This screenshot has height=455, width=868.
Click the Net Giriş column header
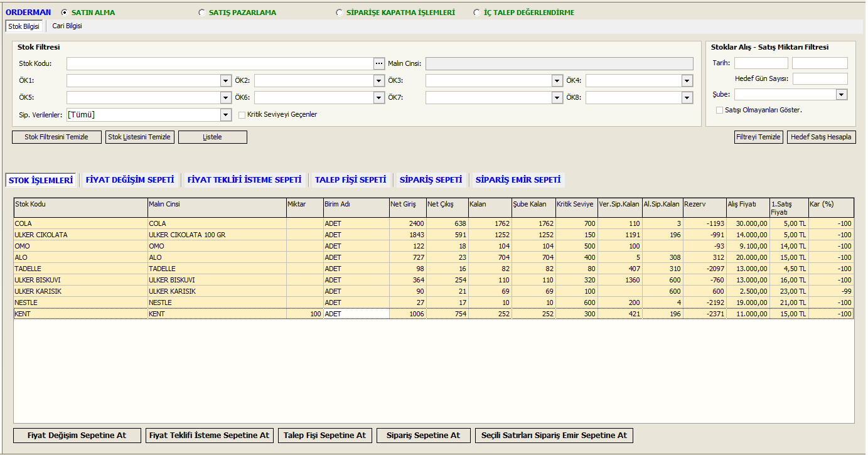point(407,208)
